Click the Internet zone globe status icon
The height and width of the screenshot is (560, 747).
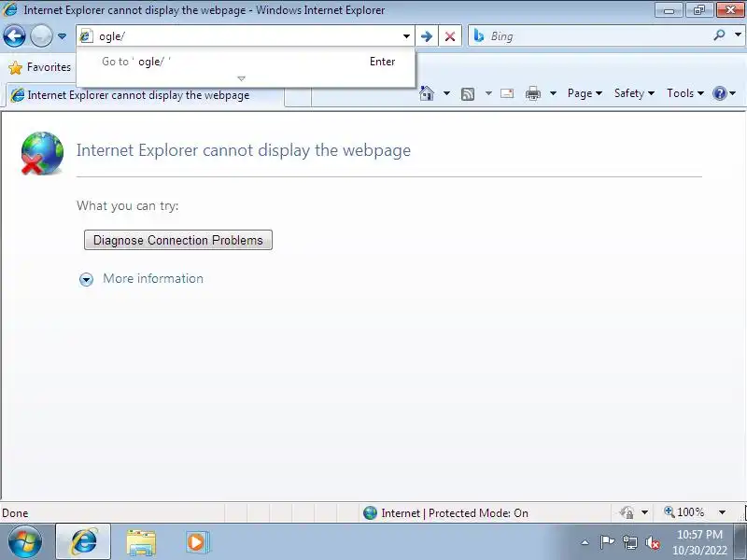coord(370,512)
